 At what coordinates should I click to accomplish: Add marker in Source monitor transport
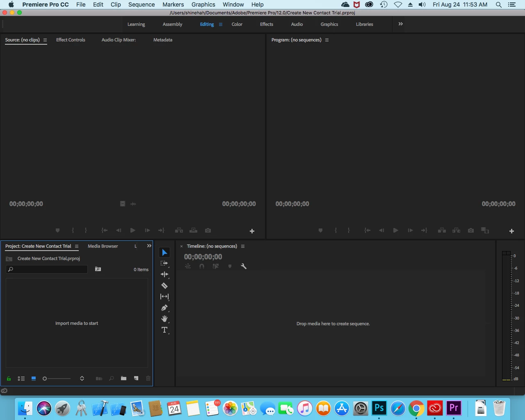click(x=57, y=231)
